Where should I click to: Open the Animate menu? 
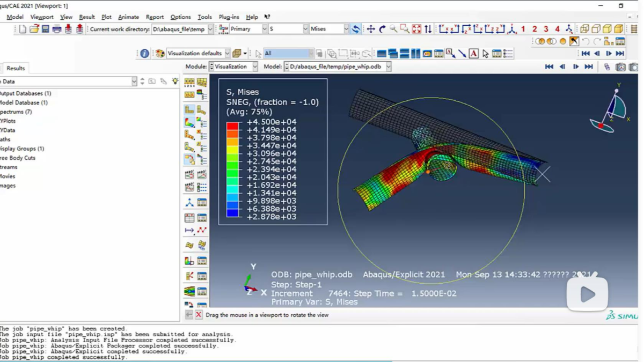click(x=128, y=17)
